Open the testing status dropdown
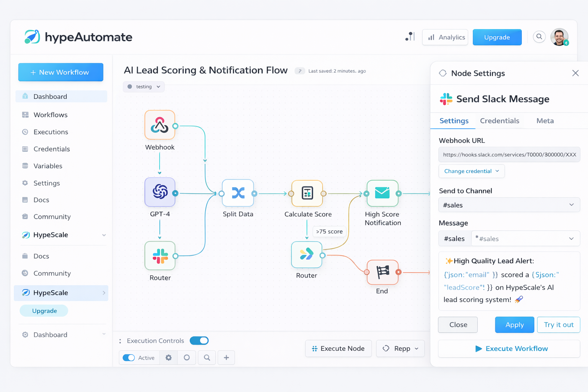Viewport: 588px width, 392px height. point(144,87)
